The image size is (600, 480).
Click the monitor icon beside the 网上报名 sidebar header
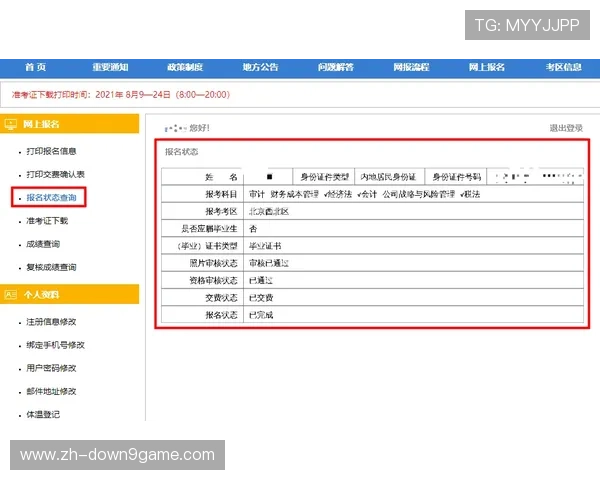[x=11, y=124]
